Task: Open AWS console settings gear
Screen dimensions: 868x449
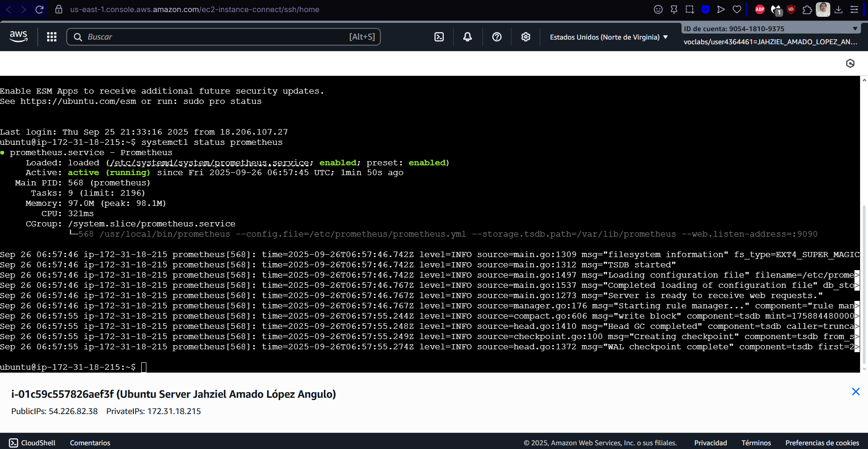Action: (x=526, y=37)
